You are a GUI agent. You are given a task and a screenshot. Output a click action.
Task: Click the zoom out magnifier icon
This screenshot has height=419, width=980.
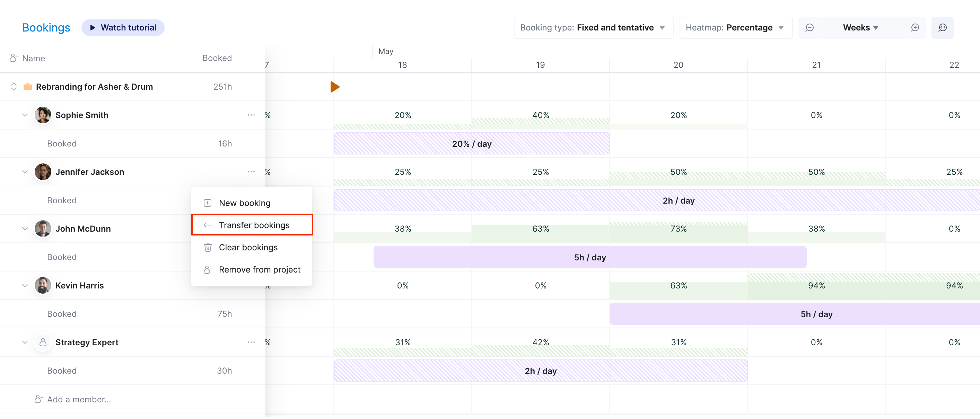[x=809, y=28]
